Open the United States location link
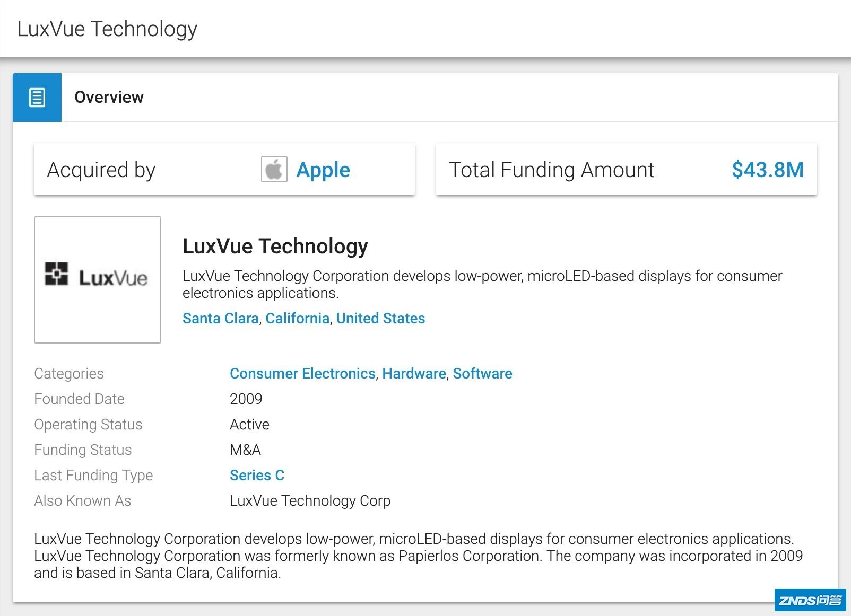 click(380, 318)
